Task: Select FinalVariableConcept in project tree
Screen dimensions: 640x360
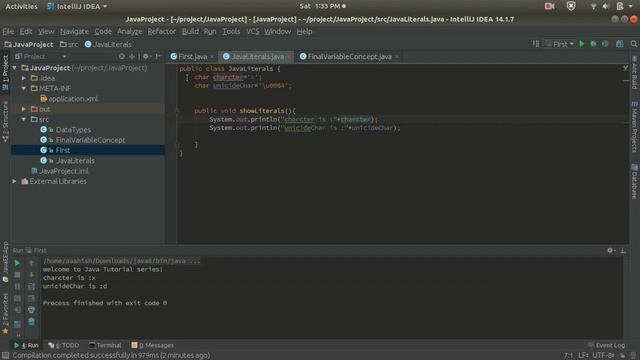Action: click(x=91, y=140)
